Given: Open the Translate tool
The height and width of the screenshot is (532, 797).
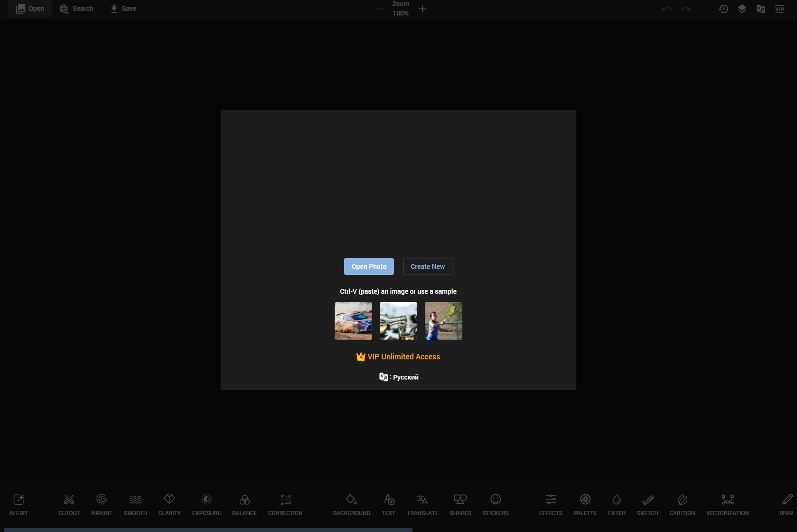Looking at the screenshot, I should (422, 505).
